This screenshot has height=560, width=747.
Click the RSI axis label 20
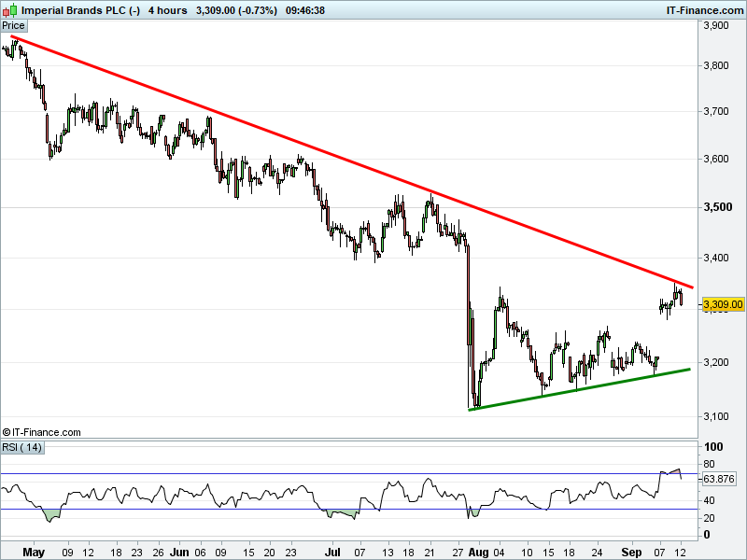709,518
